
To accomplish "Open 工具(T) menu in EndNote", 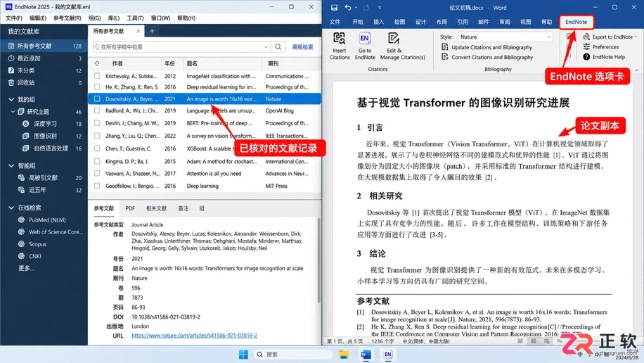I will (135, 18).
